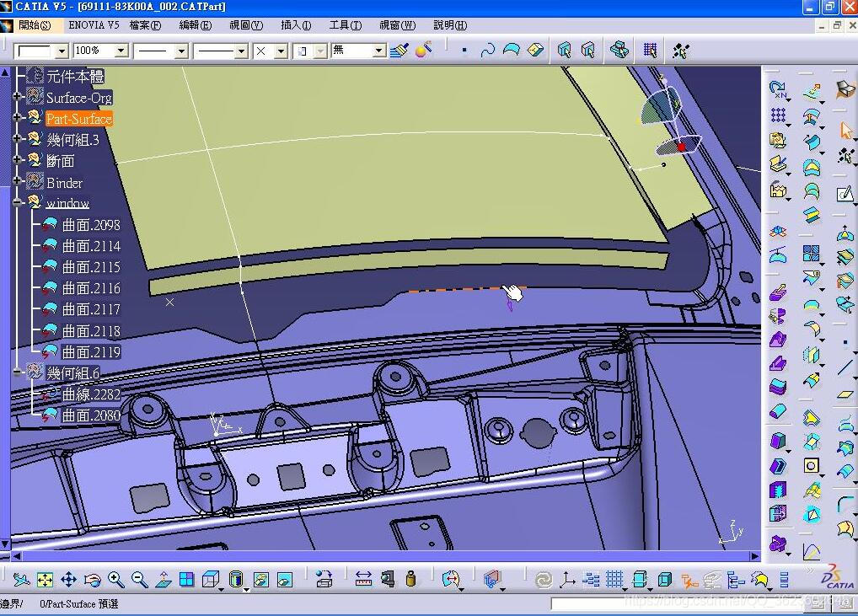Toggle the Volume selection filter
The image size is (858, 616).
[x=535, y=51]
